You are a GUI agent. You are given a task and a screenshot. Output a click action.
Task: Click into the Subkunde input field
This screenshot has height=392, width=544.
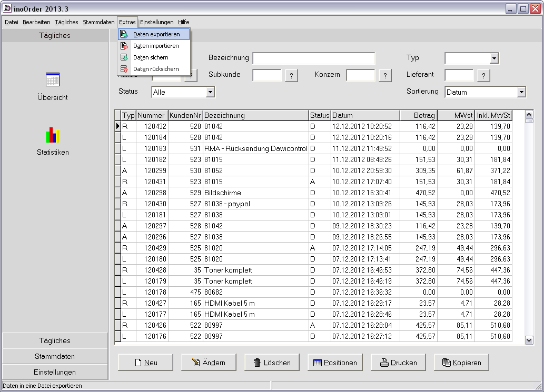click(x=267, y=75)
